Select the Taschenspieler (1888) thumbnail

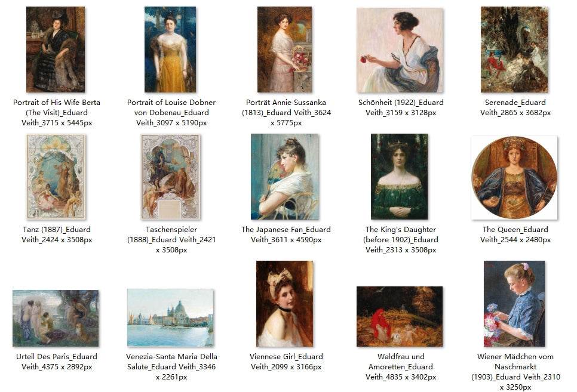coord(170,177)
